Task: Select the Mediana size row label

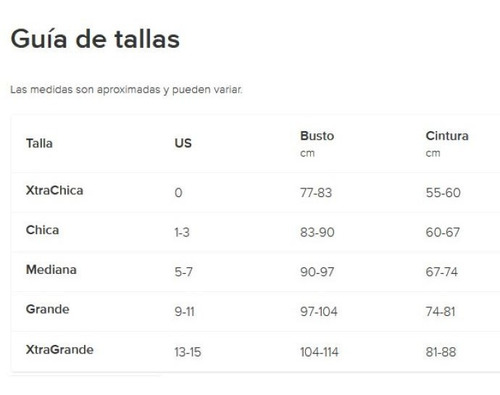Action: [51, 270]
